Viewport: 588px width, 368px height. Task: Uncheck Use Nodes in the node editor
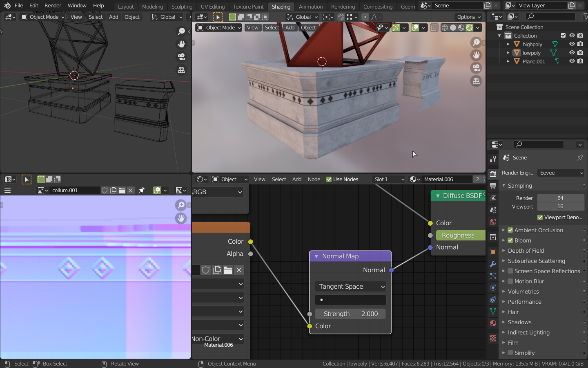(x=329, y=179)
